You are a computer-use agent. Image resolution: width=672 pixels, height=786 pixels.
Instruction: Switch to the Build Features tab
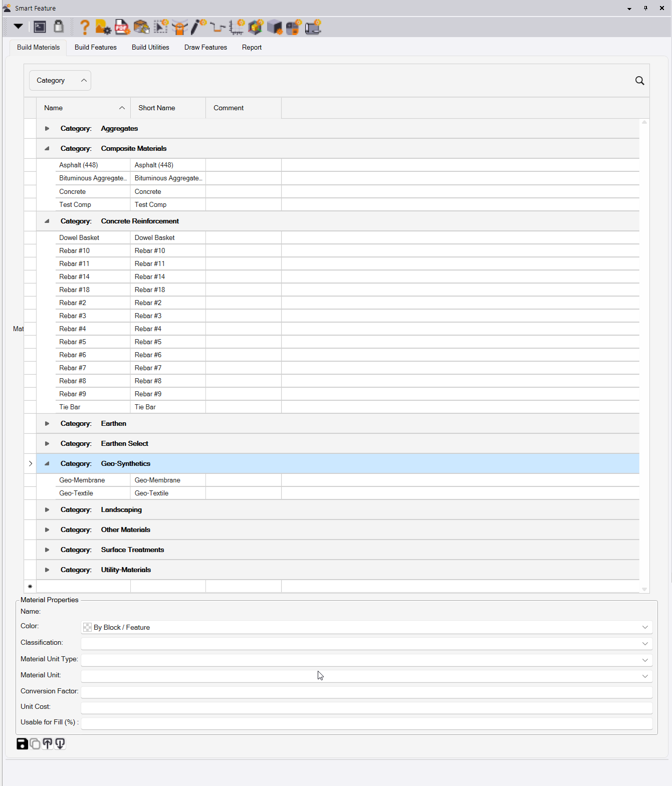(96, 48)
